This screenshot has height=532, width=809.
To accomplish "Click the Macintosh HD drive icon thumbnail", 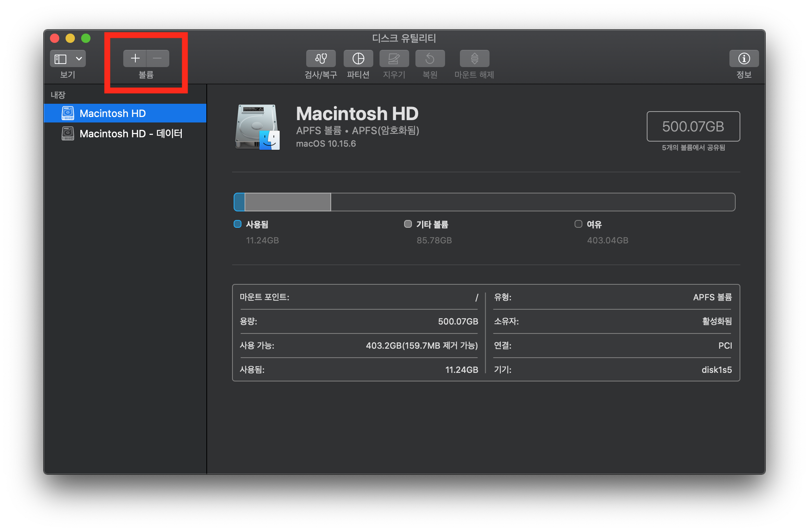I will pyautogui.click(x=257, y=127).
